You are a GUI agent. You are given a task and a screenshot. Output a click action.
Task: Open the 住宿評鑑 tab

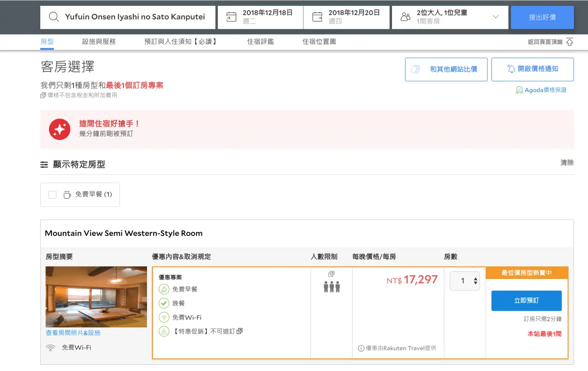(261, 42)
